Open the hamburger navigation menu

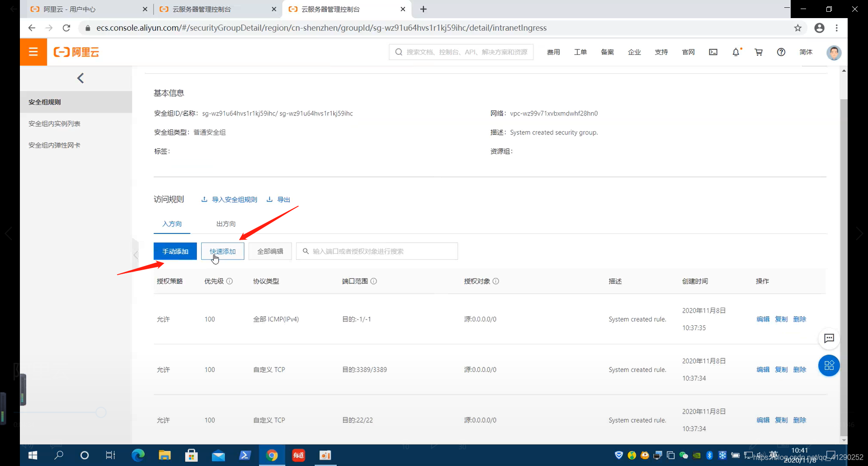33,52
